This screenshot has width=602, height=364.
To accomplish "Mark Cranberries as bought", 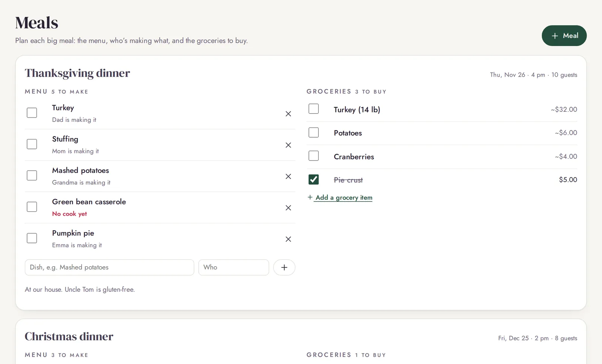I will pyautogui.click(x=313, y=156).
